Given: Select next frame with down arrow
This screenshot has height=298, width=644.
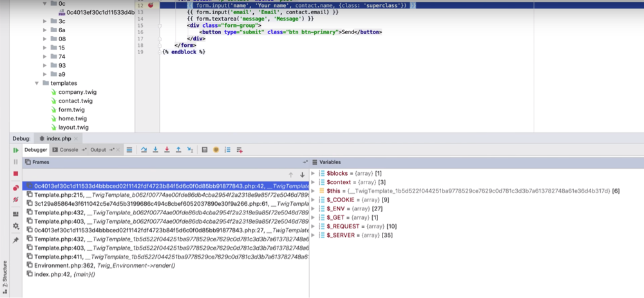Looking at the screenshot, I should click(x=302, y=174).
